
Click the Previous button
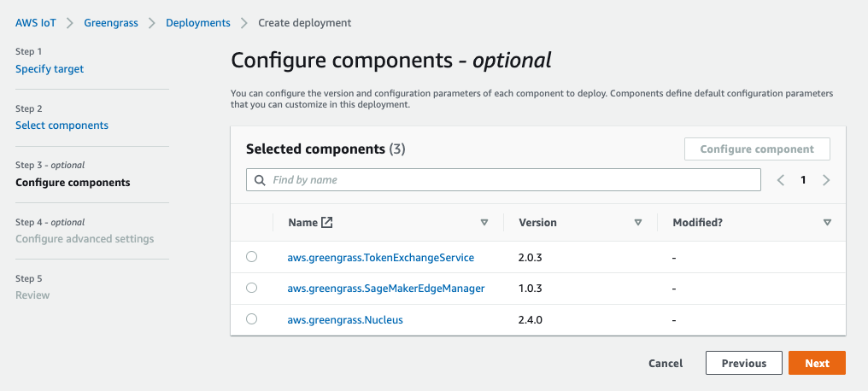coord(744,364)
